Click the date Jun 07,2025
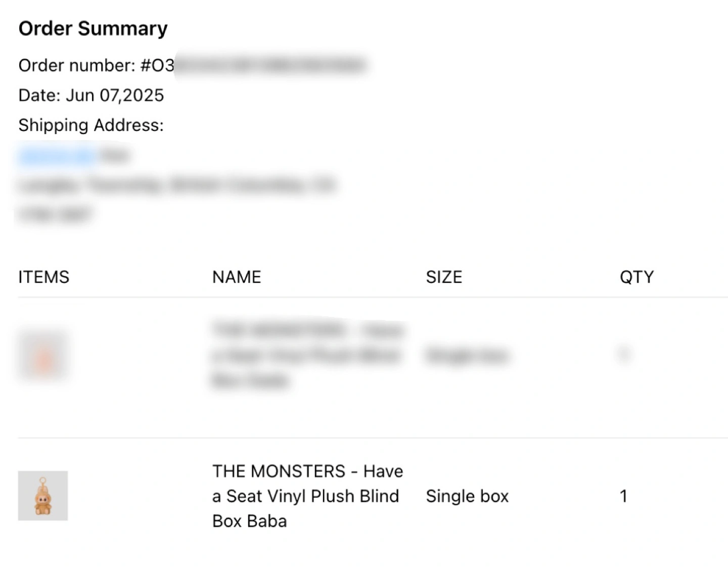728x567 pixels. click(x=115, y=95)
